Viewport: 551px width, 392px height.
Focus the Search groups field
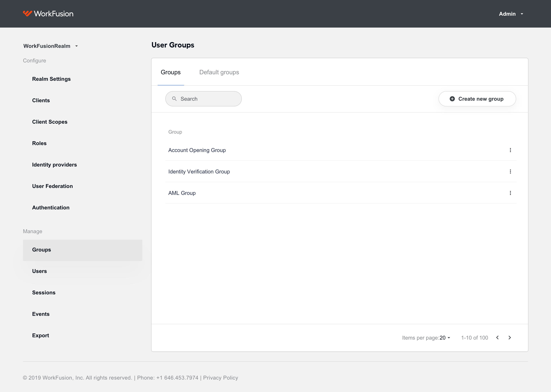[203, 99]
